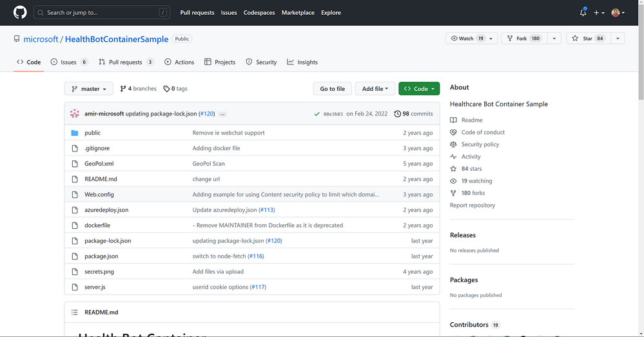Viewport: 644px width, 337px height.
Task: Open the package-lock.json file
Action: 108,240
